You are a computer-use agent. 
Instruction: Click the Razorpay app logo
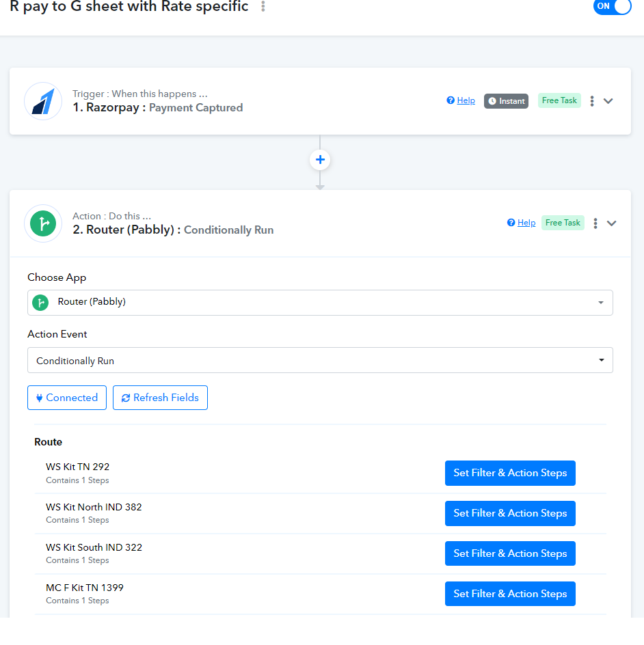coord(43,101)
